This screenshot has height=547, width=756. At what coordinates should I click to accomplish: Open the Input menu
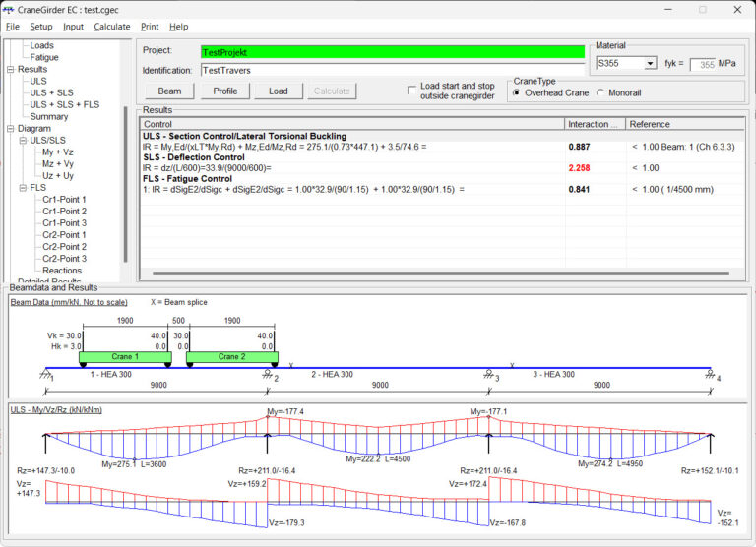[73, 27]
